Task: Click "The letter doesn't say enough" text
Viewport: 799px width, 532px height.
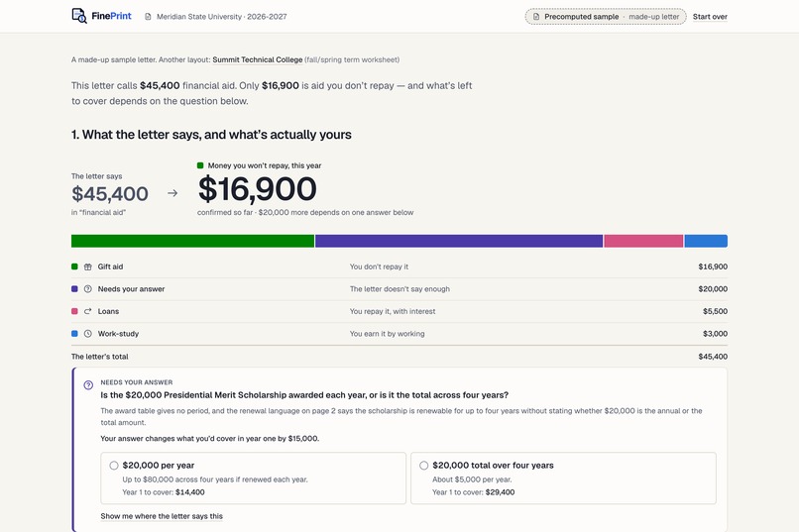Action: tap(399, 289)
